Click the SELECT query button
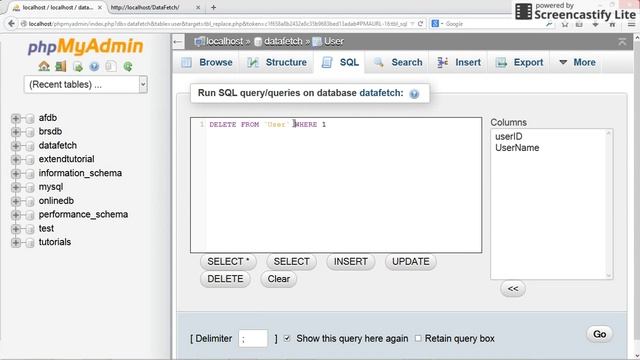 tap(291, 262)
